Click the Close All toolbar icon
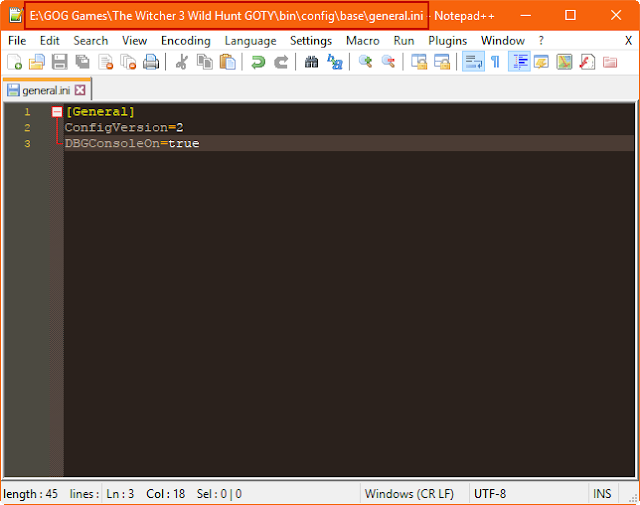Viewport: 640px width, 505px height. [x=128, y=62]
